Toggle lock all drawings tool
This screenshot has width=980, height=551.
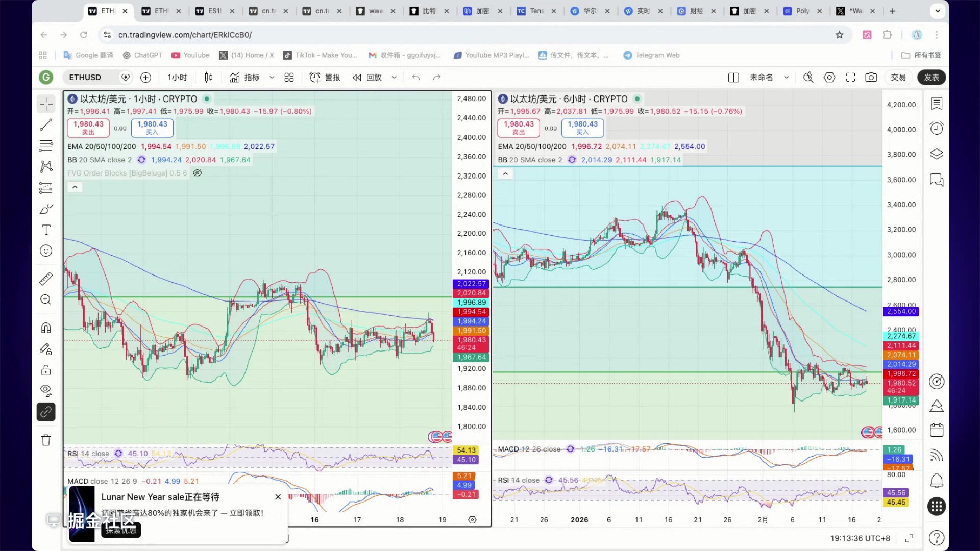tap(46, 370)
